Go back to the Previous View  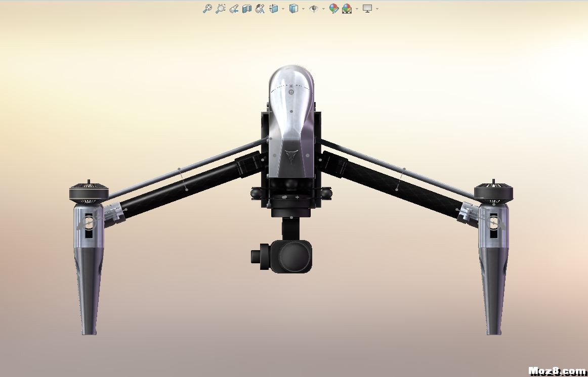tap(234, 8)
